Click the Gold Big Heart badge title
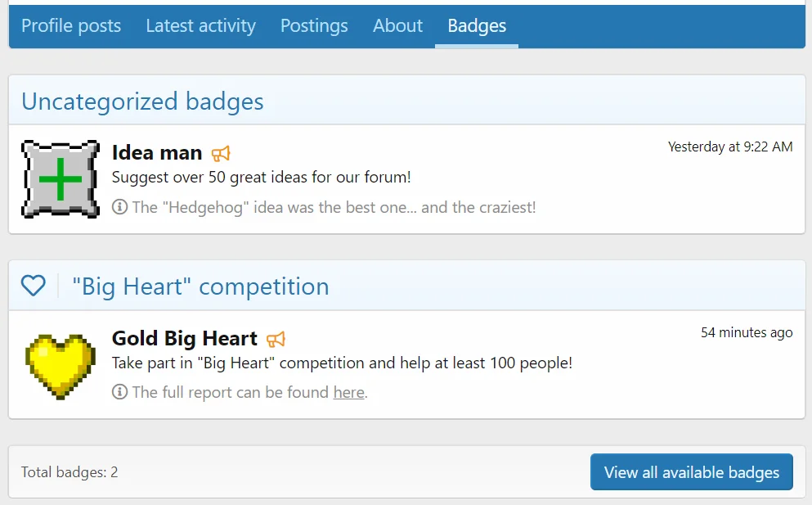This screenshot has width=812, height=505. 185,339
